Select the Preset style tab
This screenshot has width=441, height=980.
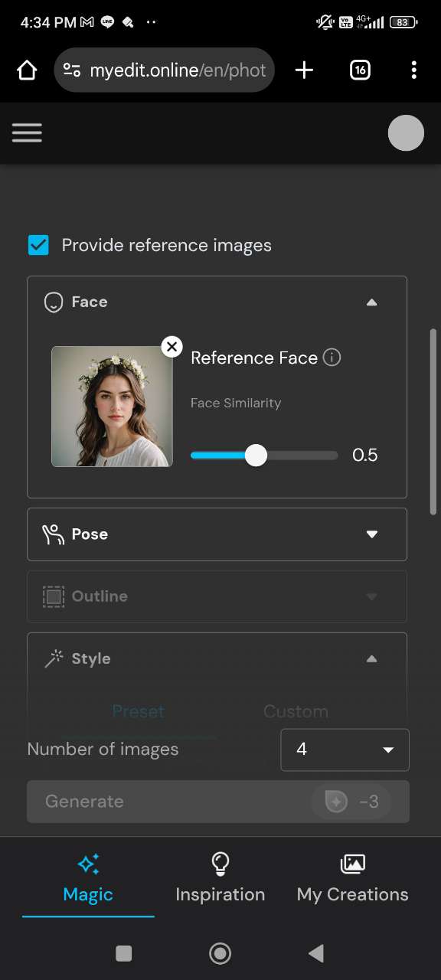(x=138, y=711)
